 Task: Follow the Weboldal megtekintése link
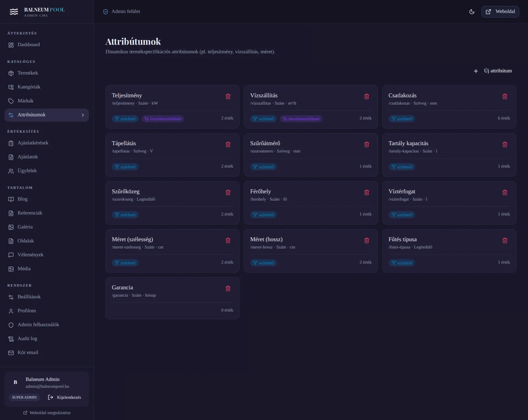(x=47, y=413)
